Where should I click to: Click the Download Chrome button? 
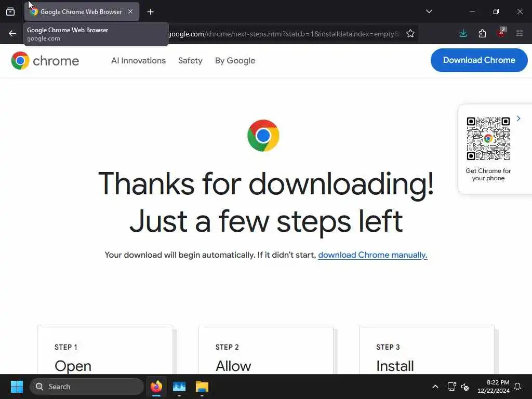tap(479, 60)
